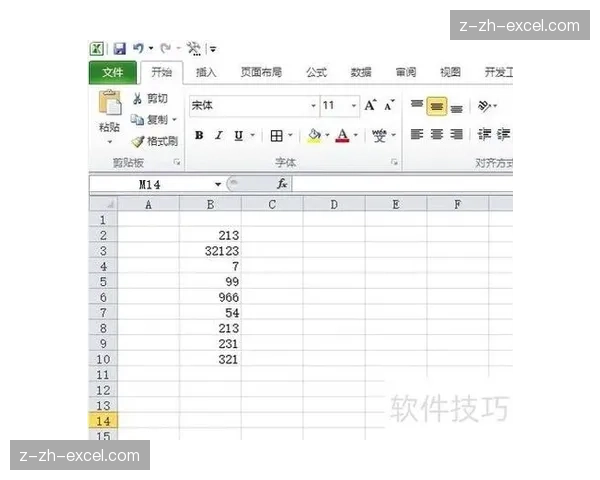The width and height of the screenshot is (600, 480).
Task: Click the 粘贴 (Paste) clipboard icon
Action: pyautogui.click(x=110, y=103)
